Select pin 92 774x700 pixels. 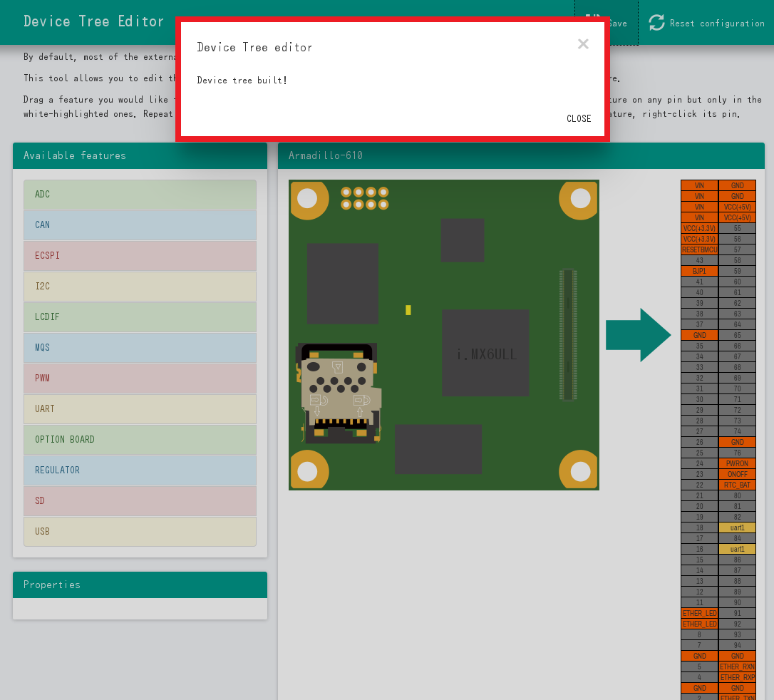pyautogui.click(x=737, y=624)
